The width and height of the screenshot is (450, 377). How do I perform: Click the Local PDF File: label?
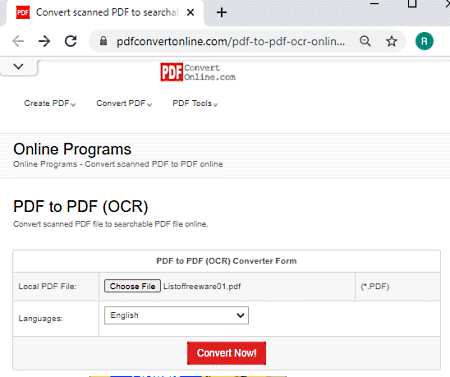pos(47,286)
